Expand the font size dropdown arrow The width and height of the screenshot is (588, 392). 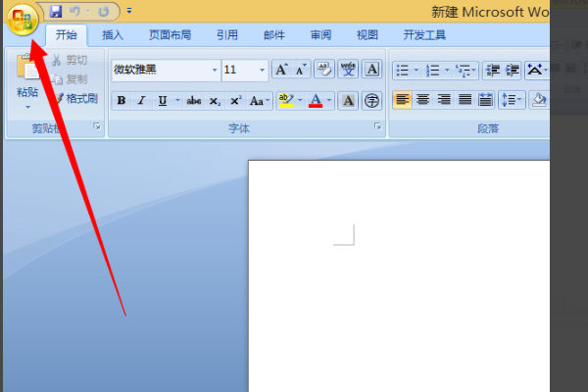point(262,70)
